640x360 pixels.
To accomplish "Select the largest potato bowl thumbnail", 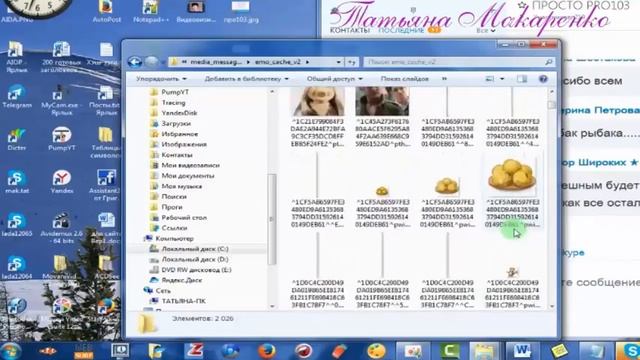I will click(512, 176).
